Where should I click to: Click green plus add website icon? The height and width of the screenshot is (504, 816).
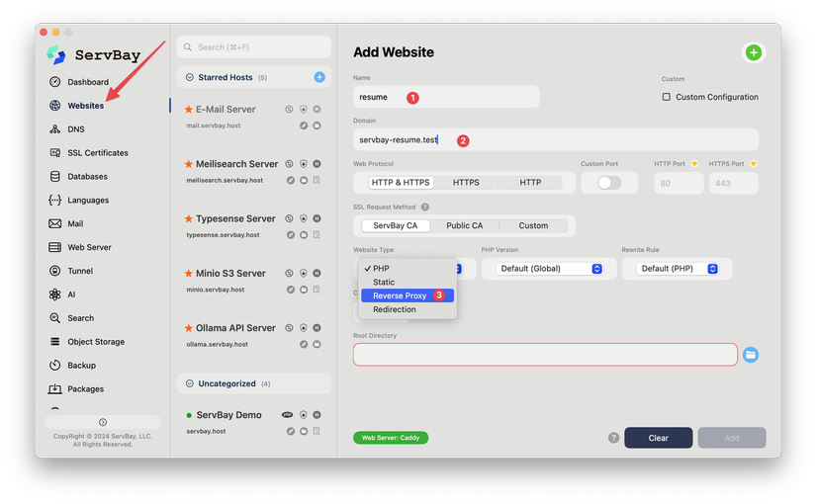[753, 52]
